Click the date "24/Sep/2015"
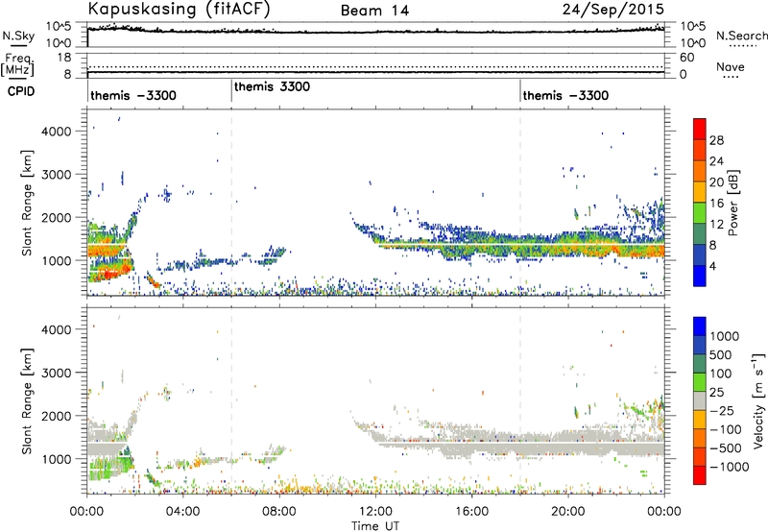Screen dimensions: 768x532 (x=613, y=9)
